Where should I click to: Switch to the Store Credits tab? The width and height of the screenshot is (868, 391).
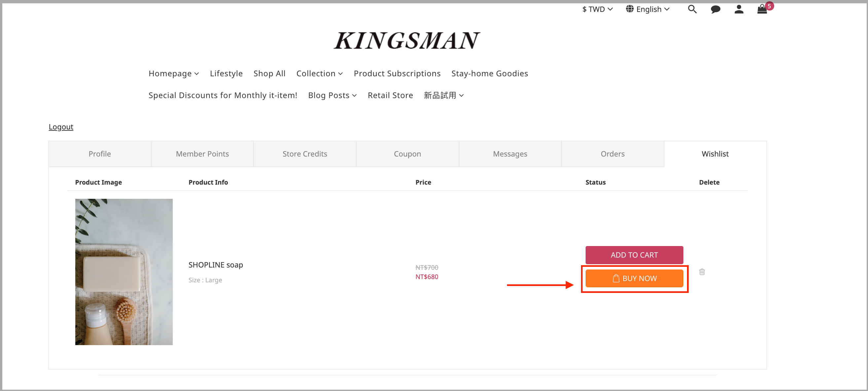(305, 154)
